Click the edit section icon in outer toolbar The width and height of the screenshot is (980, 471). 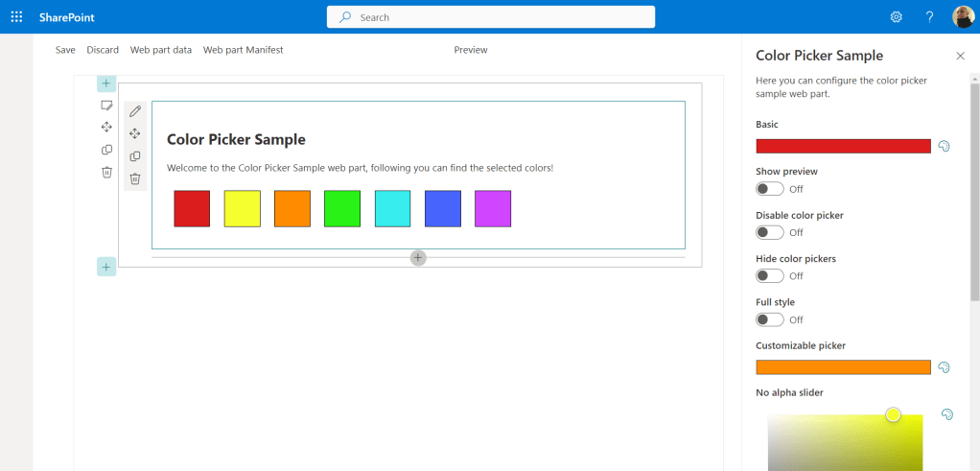tap(106, 106)
